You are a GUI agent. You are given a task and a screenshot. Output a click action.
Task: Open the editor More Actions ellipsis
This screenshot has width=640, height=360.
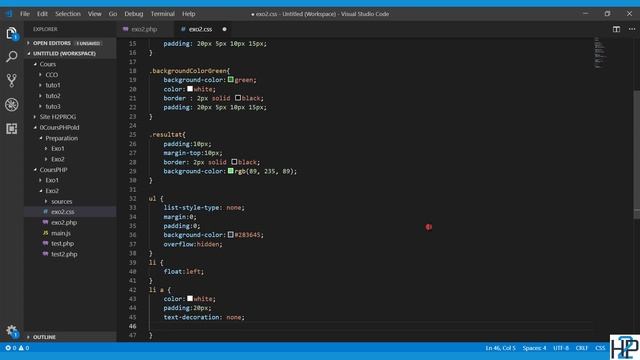pos(632,29)
